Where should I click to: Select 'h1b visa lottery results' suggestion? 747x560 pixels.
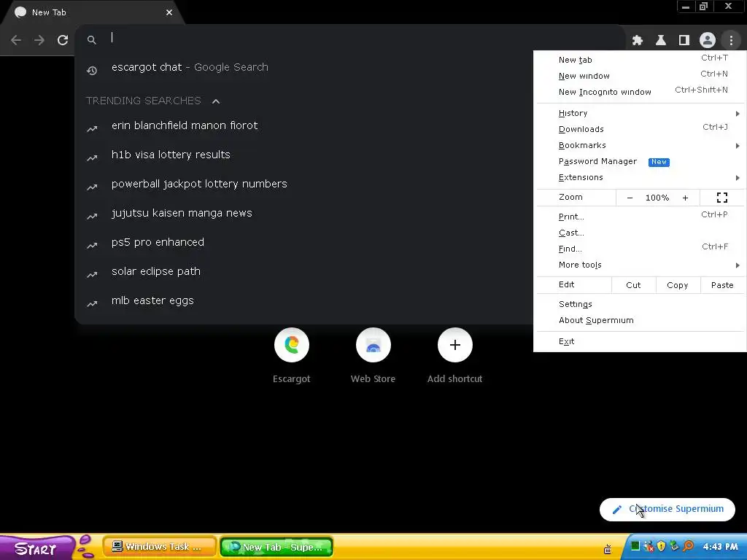click(305, 155)
